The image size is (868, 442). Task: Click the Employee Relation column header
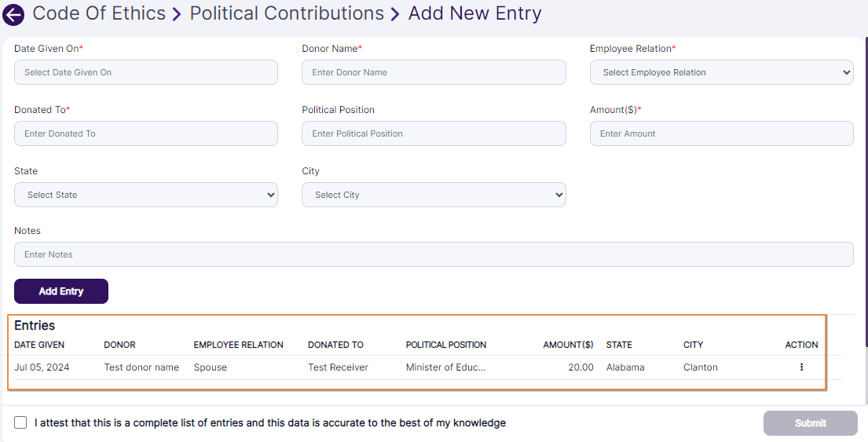[238, 345]
